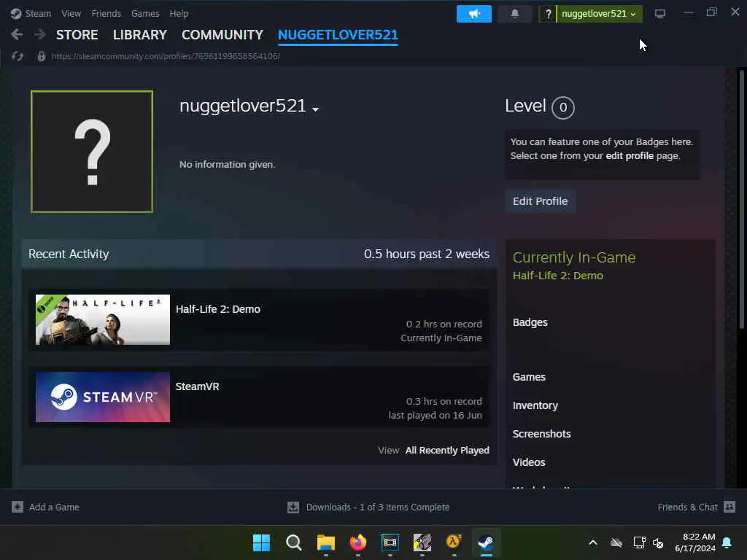Open File Explorer from the taskbar
This screenshot has height=560, width=747.
[326, 542]
